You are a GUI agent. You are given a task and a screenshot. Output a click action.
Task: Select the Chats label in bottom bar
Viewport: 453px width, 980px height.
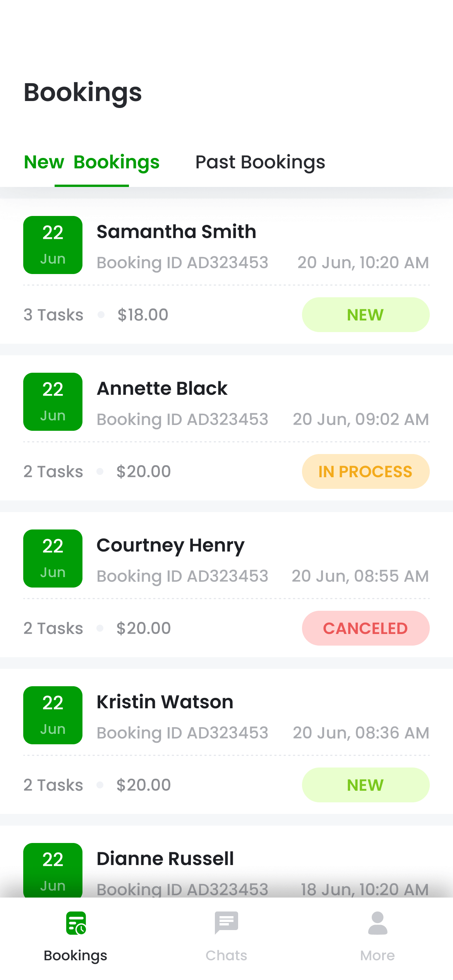(226, 955)
